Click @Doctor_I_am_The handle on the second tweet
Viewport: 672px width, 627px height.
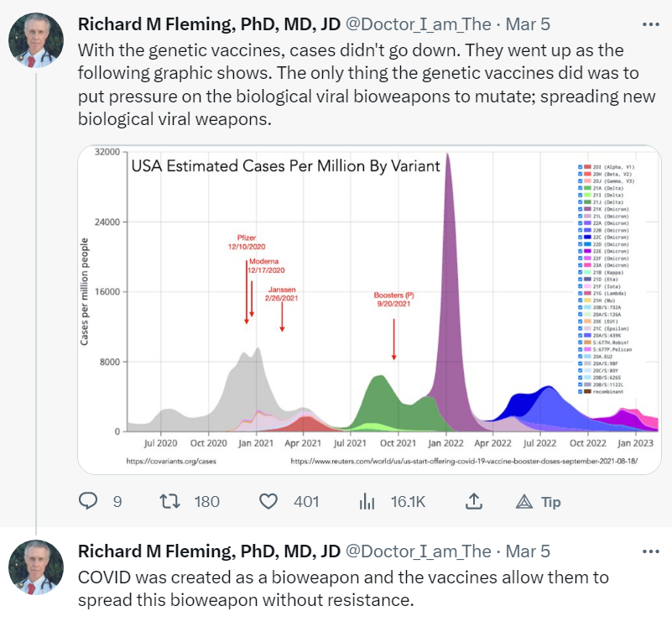click(419, 551)
